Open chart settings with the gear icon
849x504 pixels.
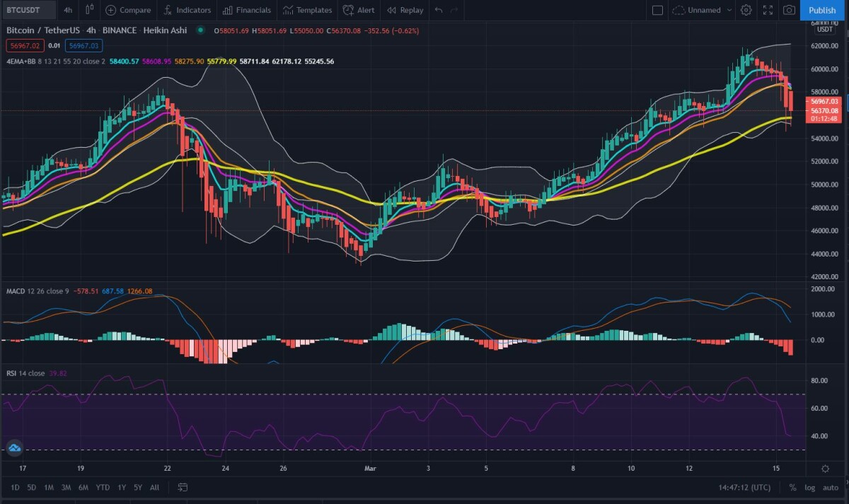click(746, 10)
